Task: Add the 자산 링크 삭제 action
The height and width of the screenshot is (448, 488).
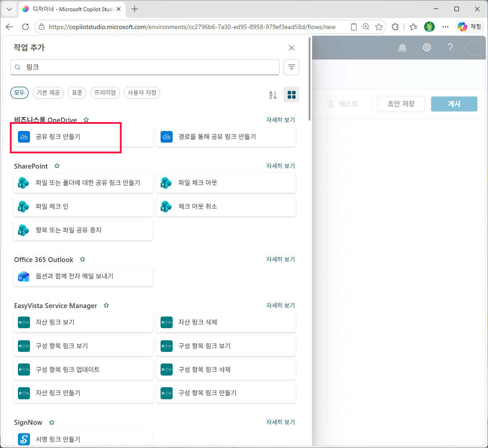Action: 226,322
